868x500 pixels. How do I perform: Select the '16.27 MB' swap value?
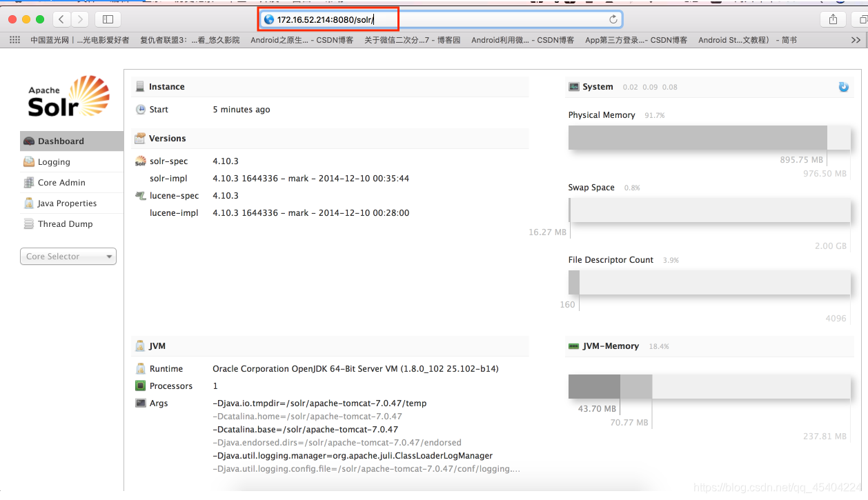(547, 232)
